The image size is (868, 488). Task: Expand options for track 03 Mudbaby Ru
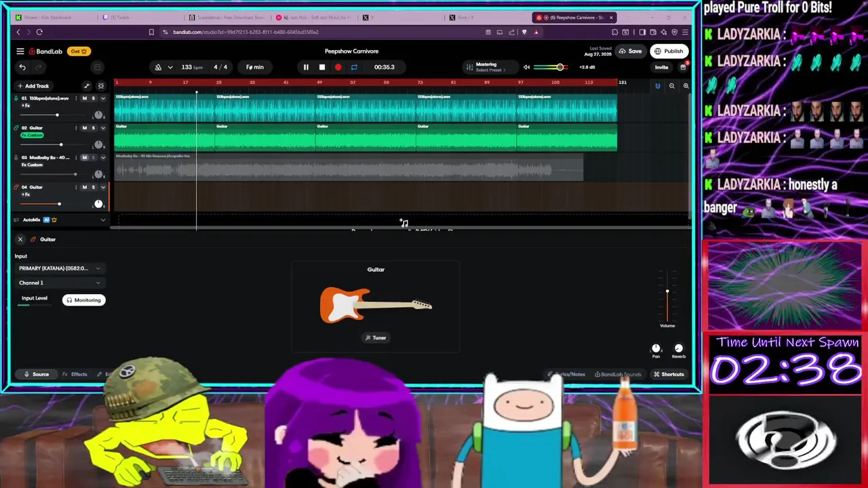pos(103,157)
